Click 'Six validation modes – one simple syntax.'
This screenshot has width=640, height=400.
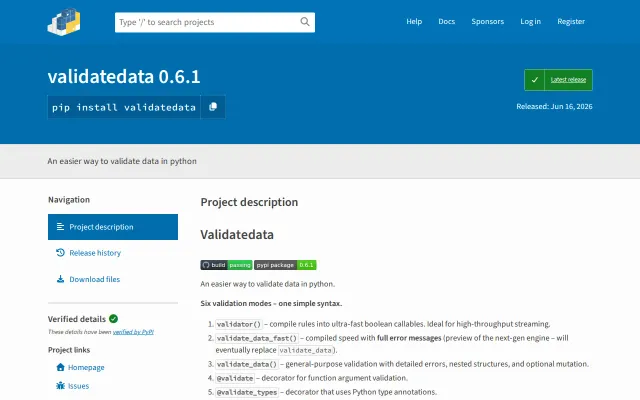point(271,303)
